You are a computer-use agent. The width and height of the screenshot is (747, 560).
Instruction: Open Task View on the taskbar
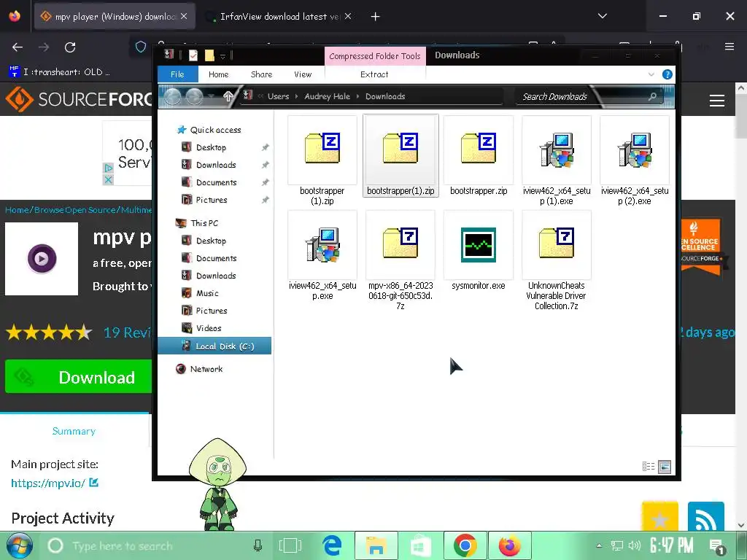click(x=290, y=545)
